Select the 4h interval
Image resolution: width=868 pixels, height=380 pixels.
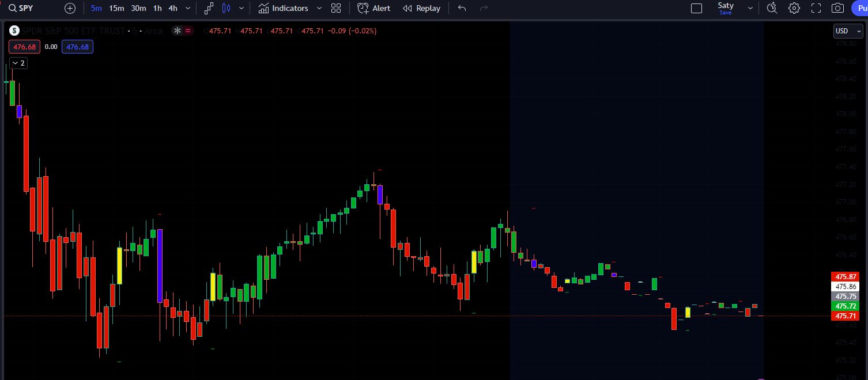173,8
